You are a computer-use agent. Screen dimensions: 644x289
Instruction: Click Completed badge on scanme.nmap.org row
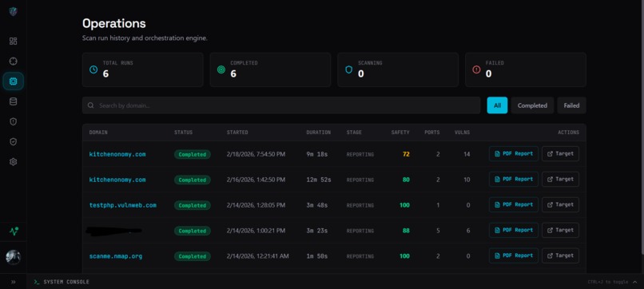[193, 256]
